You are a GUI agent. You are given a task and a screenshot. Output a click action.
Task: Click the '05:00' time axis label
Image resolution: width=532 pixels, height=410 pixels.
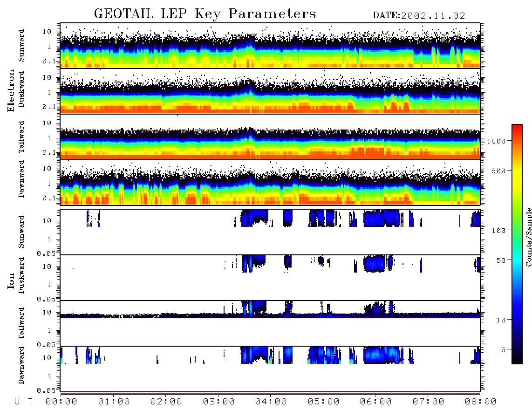click(323, 402)
